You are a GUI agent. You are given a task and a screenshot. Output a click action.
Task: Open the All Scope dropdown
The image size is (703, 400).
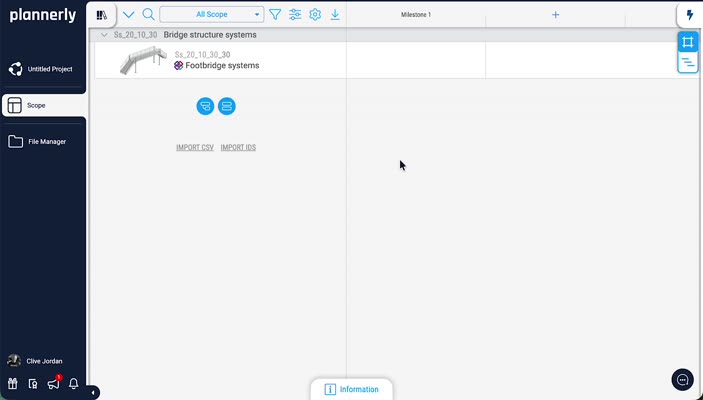tap(212, 14)
